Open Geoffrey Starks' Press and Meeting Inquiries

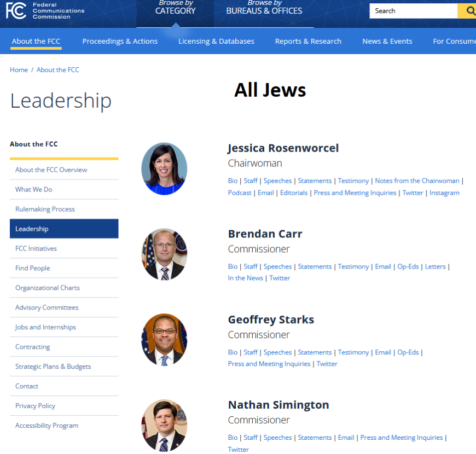click(x=269, y=364)
